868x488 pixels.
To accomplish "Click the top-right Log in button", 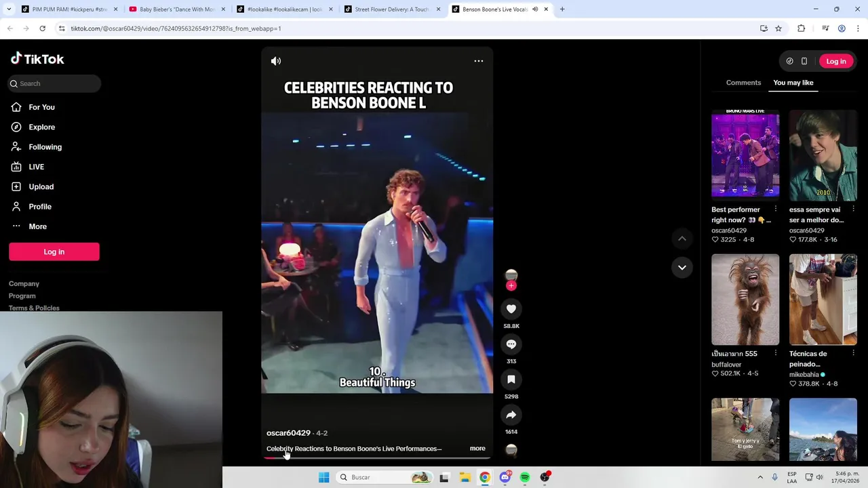I will point(836,61).
